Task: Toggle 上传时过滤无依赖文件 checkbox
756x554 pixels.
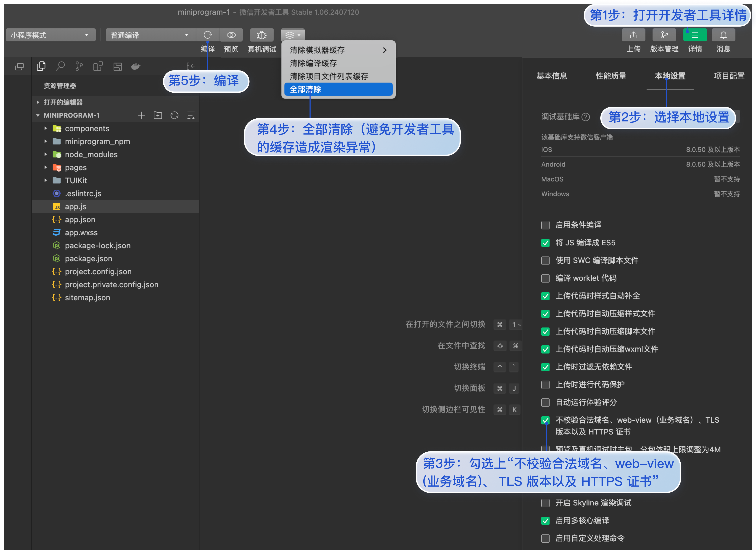Action: [x=545, y=367]
